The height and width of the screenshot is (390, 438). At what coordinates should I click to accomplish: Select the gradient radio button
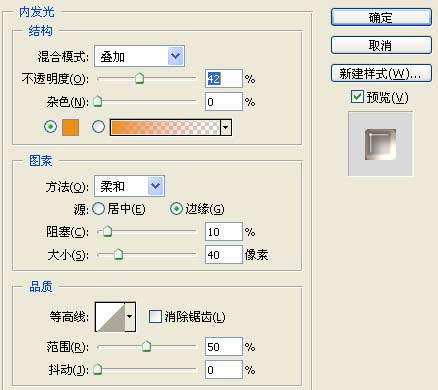point(98,127)
